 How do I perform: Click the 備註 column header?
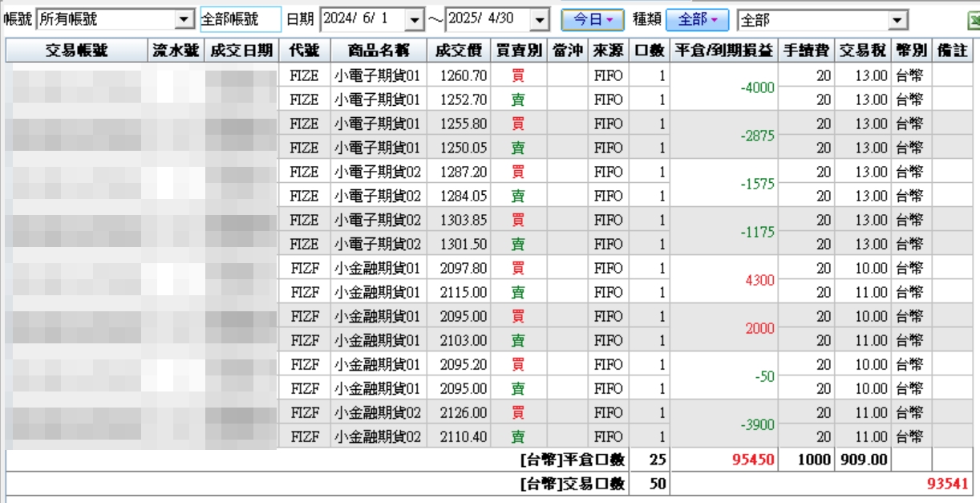click(x=952, y=51)
